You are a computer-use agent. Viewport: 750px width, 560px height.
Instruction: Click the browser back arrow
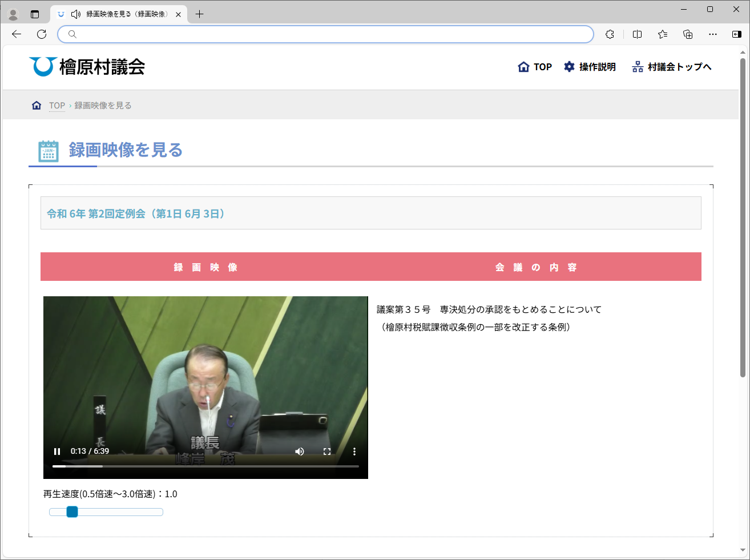(x=17, y=34)
